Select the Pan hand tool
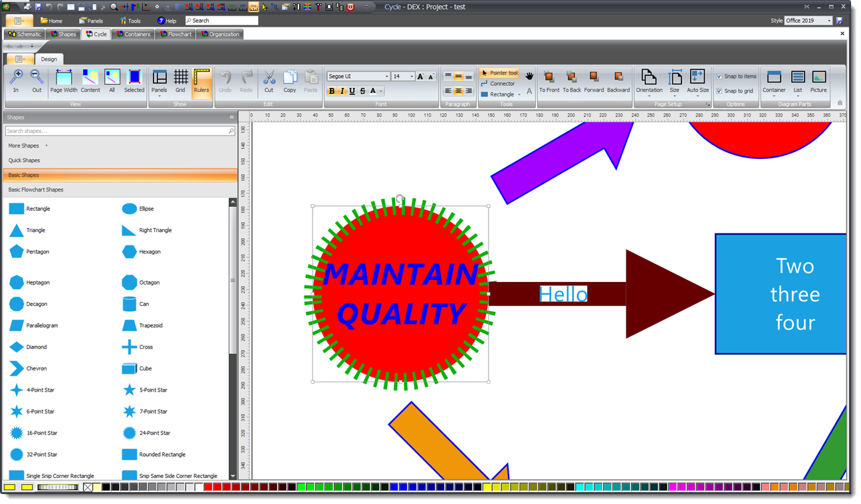Viewport: 861px width, 504px height. pyautogui.click(x=530, y=76)
